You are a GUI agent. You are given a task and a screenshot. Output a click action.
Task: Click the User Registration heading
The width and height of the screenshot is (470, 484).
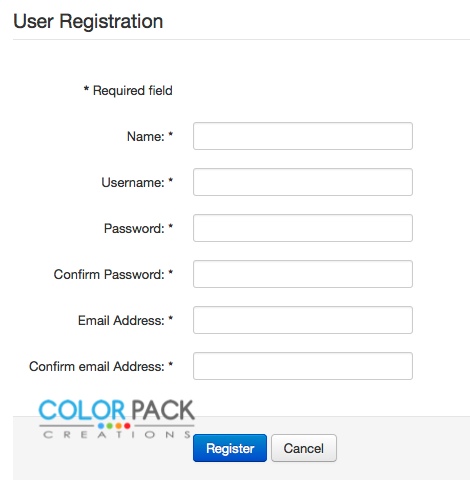(88, 21)
